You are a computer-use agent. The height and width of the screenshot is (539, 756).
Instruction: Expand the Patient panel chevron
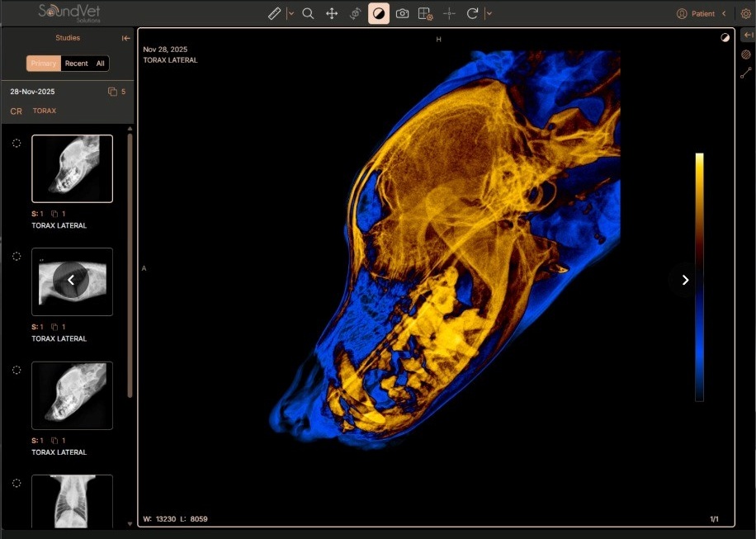coord(724,13)
